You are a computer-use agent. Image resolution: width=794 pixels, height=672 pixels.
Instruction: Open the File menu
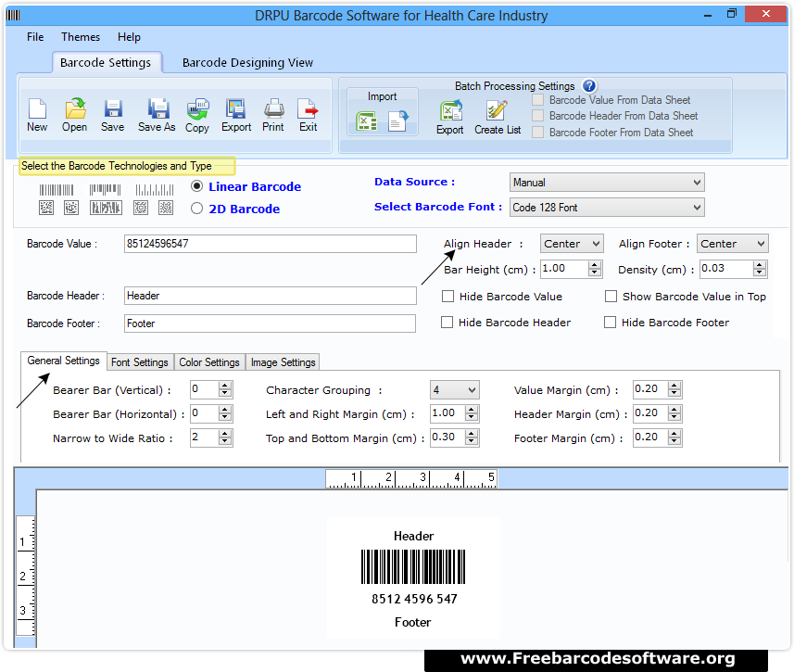click(x=35, y=37)
